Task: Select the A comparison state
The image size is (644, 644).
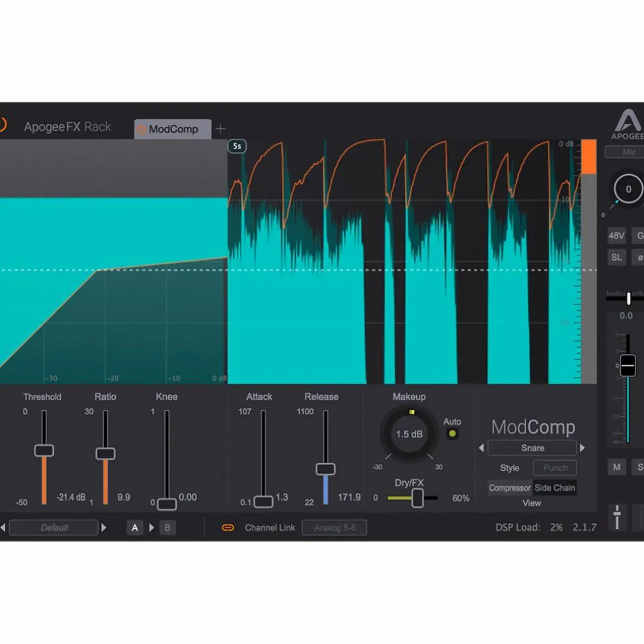Action: click(135, 528)
